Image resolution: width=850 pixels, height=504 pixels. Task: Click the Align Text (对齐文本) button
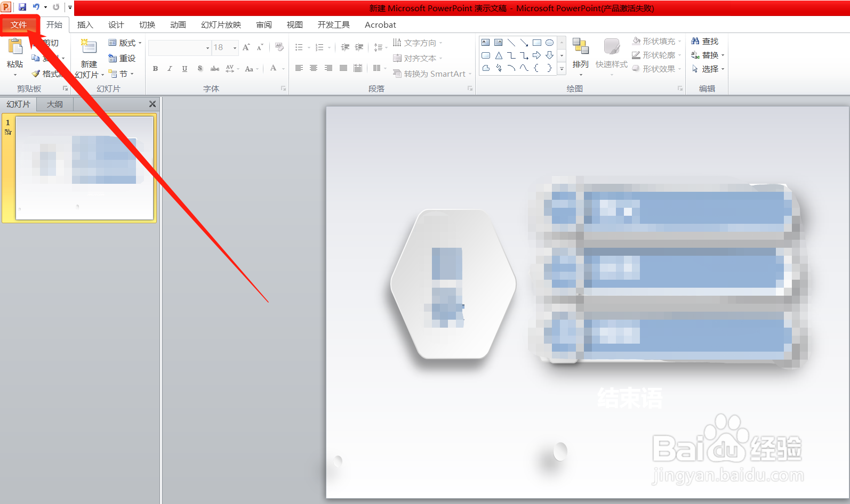point(418,58)
